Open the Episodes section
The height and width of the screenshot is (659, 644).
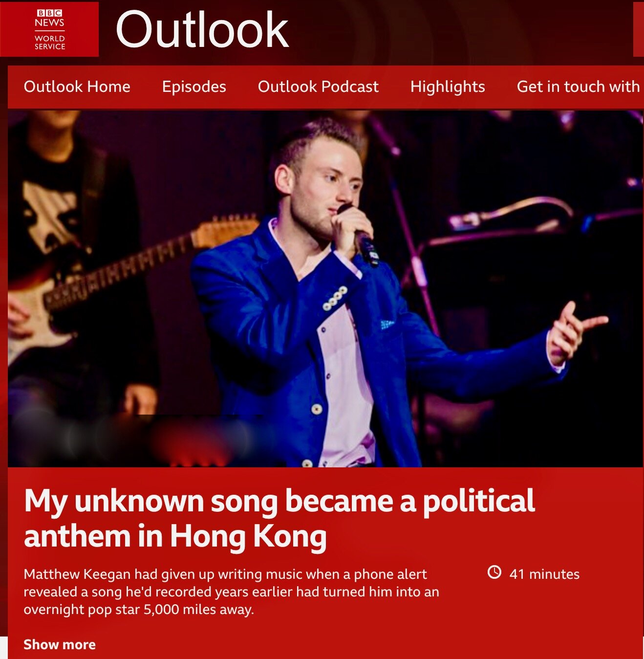click(x=194, y=87)
